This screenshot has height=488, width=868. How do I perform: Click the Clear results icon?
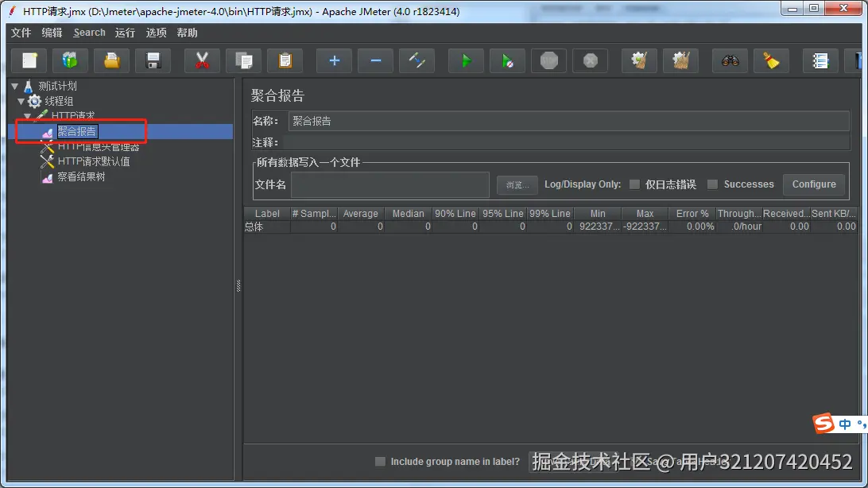tap(639, 60)
